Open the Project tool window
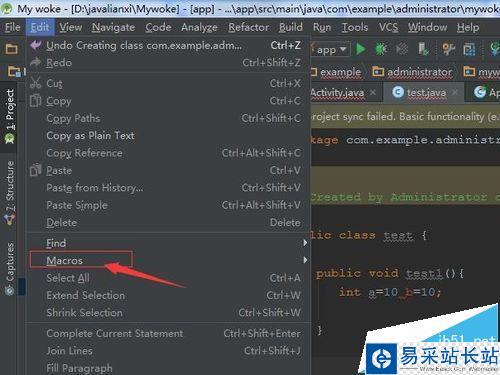 10,116
